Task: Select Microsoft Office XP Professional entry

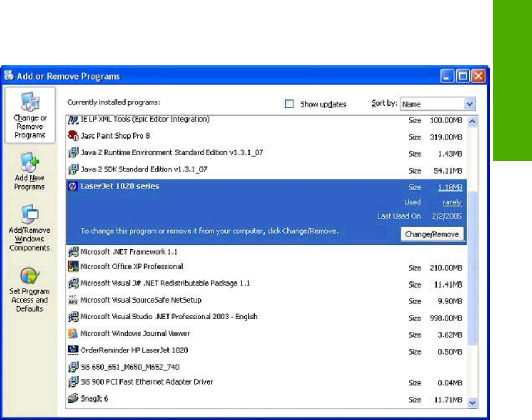Action: pyautogui.click(x=266, y=267)
